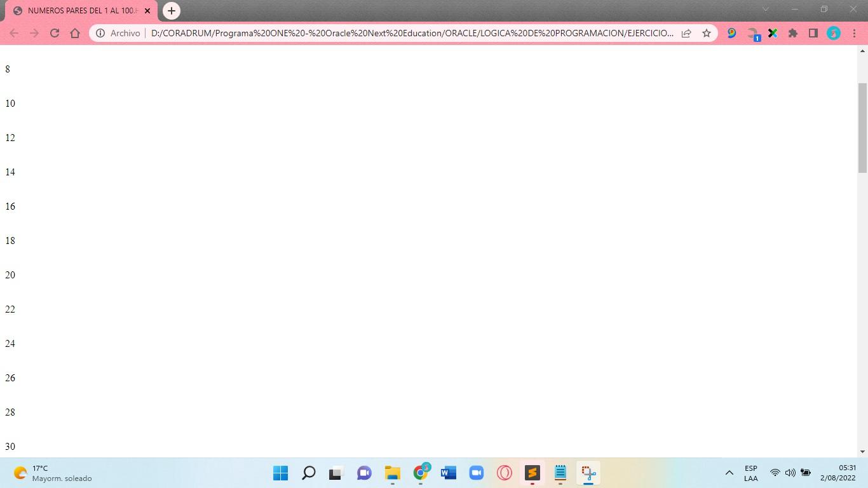
Task: Reload the current page
Action: (x=55, y=33)
